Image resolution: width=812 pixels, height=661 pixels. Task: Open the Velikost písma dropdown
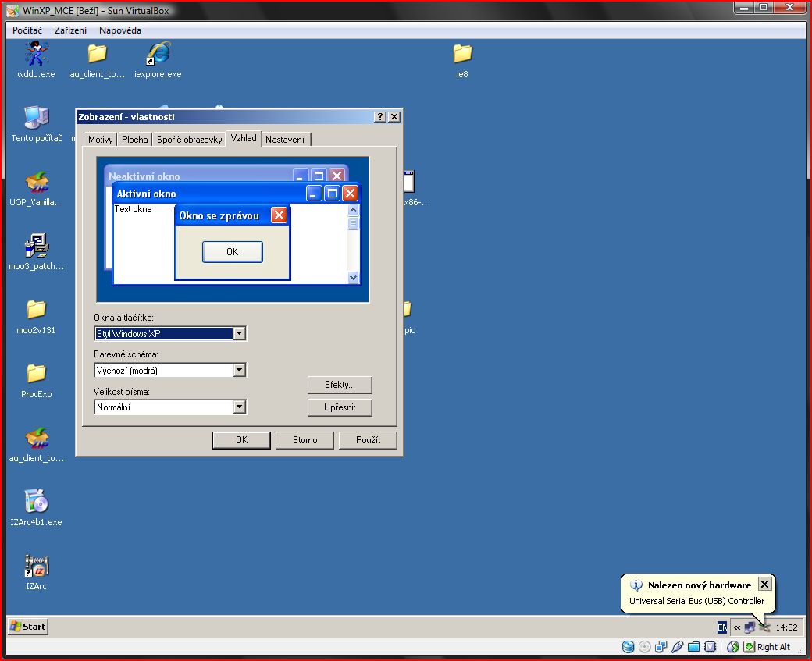(x=240, y=407)
